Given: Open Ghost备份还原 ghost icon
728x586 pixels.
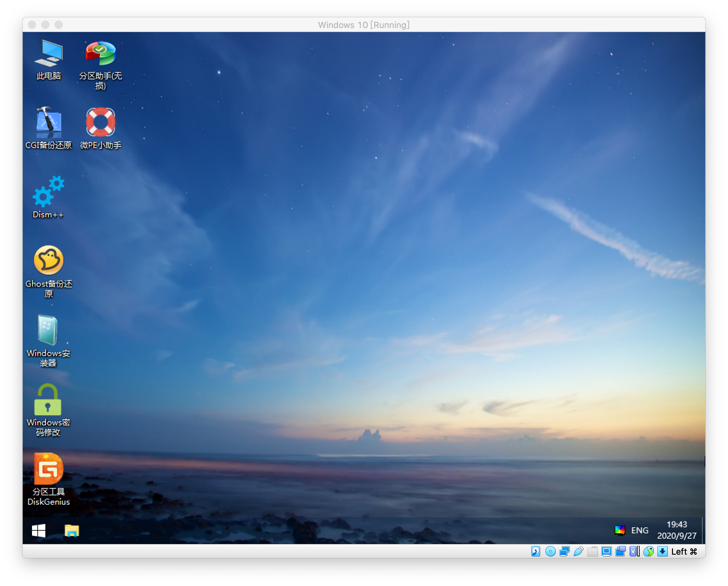Looking at the screenshot, I should click(49, 261).
